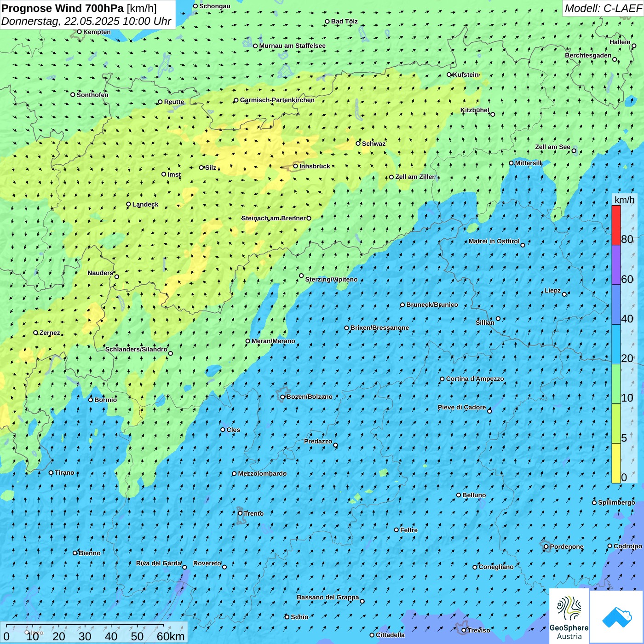Click the Kempten city marker

coord(79,32)
